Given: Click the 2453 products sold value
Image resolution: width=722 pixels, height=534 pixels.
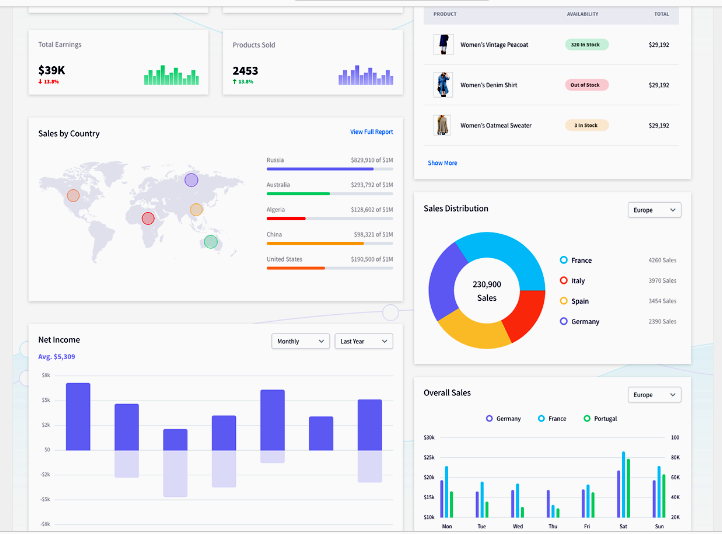Looking at the screenshot, I should [x=245, y=71].
